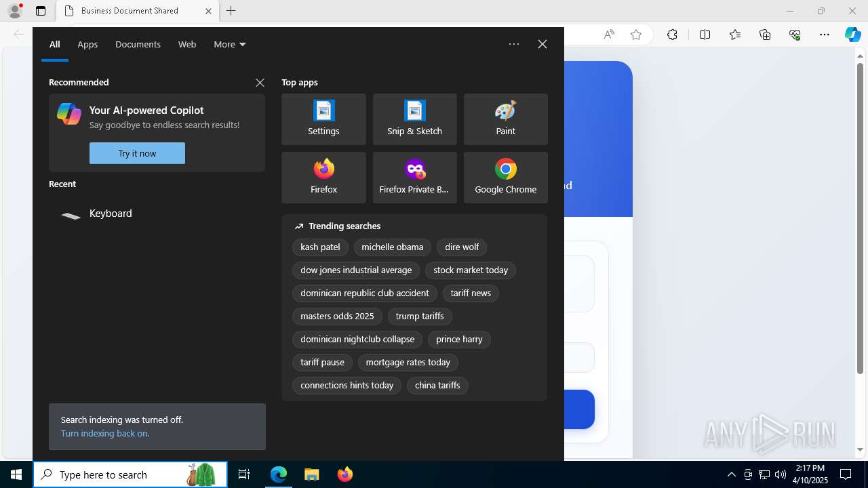Click the Try it now button
The height and width of the screenshot is (488, 868).
click(x=137, y=153)
